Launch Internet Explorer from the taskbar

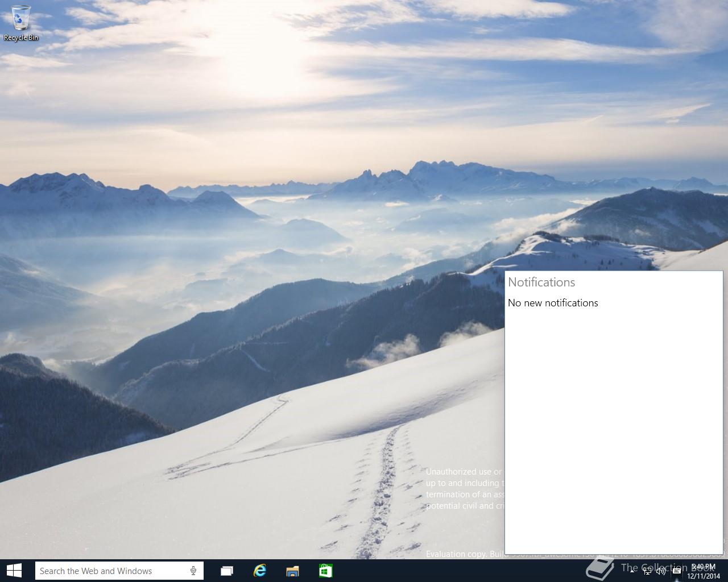(260, 571)
